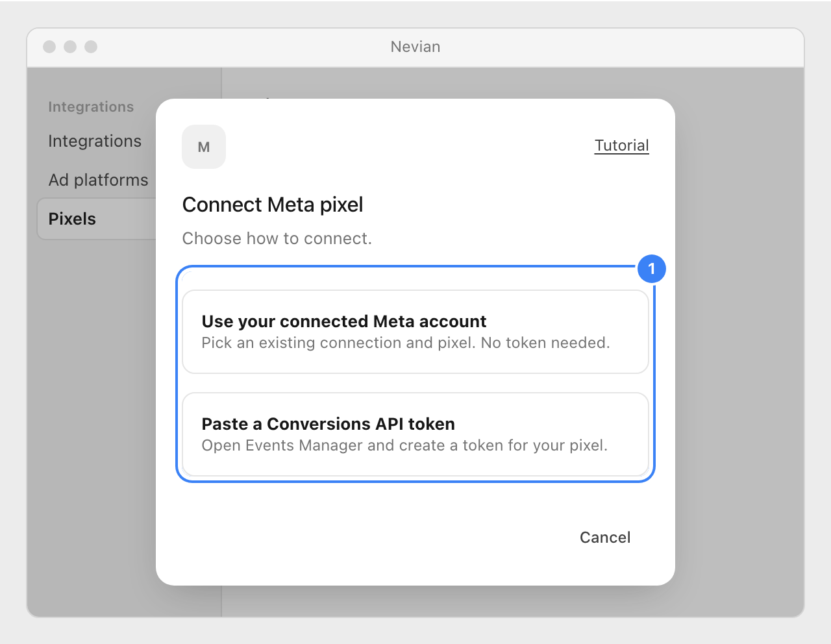Select the Pixels sidebar item
Image resolution: width=831 pixels, height=644 pixels.
click(x=97, y=219)
